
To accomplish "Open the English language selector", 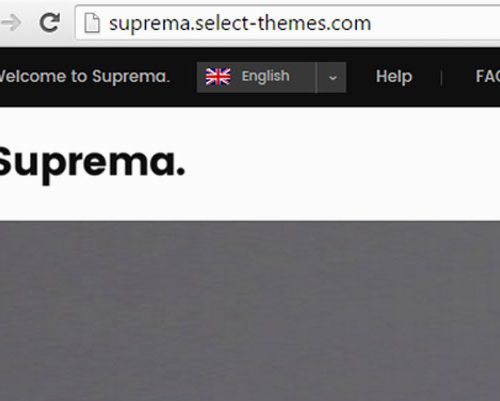I will pos(271,77).
